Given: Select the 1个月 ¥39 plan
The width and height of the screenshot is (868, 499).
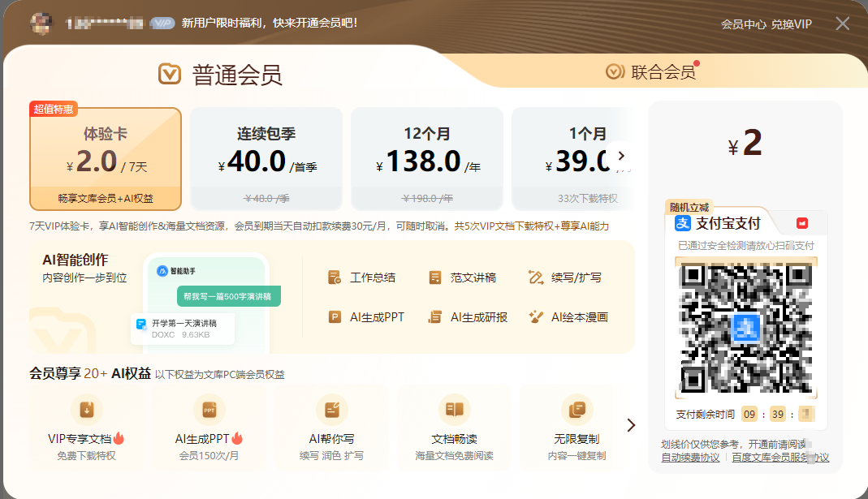Looking at the screenshot, I should [x=572, y=159].
